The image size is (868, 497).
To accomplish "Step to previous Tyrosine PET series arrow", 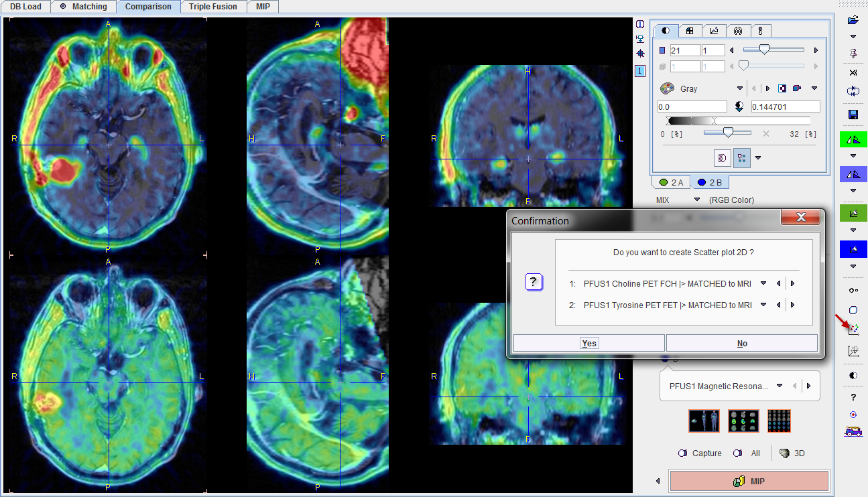I will tap(778, 305).
